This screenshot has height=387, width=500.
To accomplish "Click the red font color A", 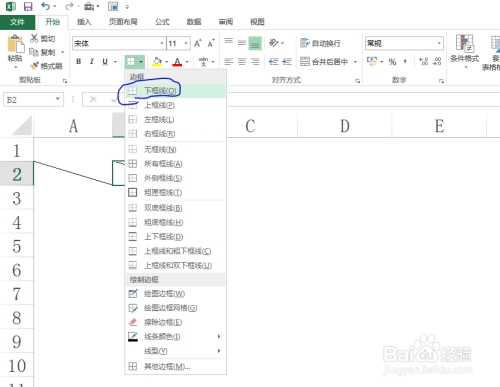I will point(177,61).
